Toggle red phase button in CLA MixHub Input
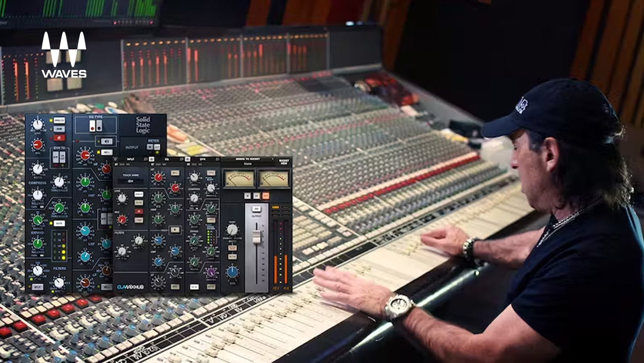Image resolution: width=644 pixels, height=363 pixels. pos(139,211)
